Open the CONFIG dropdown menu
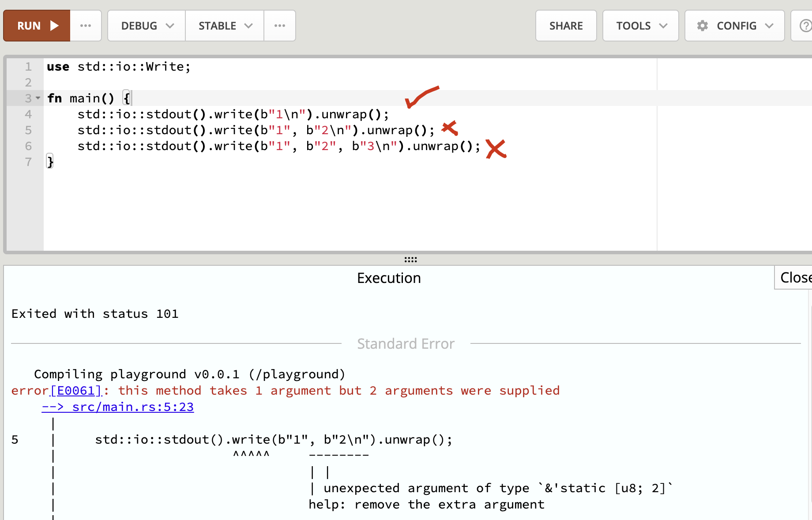812x520 pixels. (x=735, y=26)
